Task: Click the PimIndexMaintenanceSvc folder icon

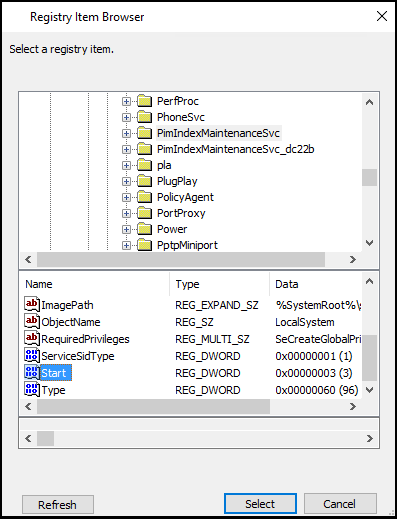Action: click(x=145, y=133)
